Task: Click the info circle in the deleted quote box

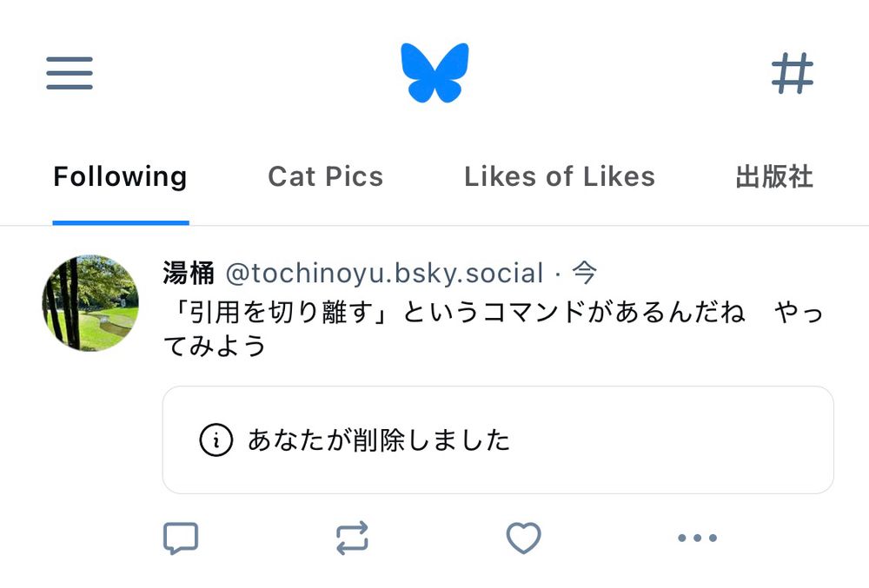Action: [x=216, y=440]
